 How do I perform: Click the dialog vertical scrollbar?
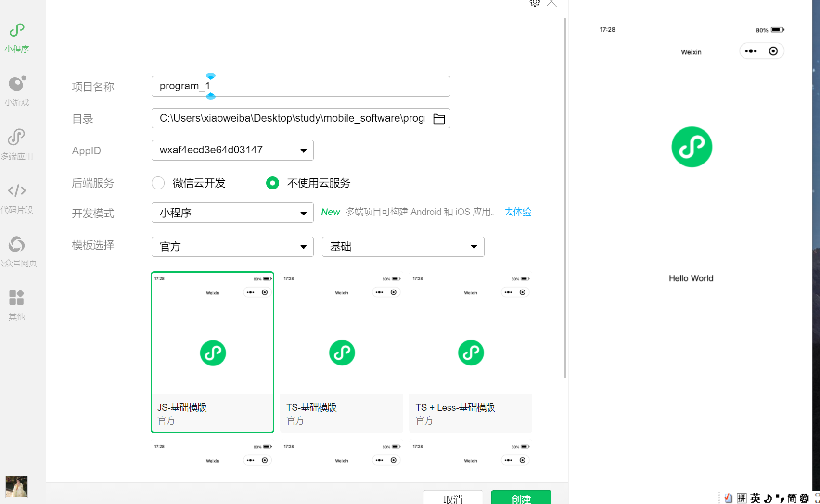(564, 198)
